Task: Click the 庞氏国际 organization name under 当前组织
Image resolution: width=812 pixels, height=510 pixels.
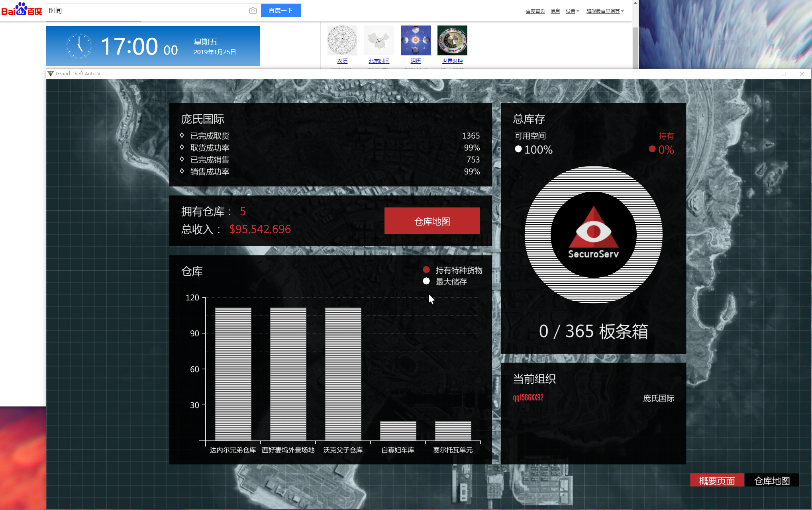Action: [x=658, y=398]
